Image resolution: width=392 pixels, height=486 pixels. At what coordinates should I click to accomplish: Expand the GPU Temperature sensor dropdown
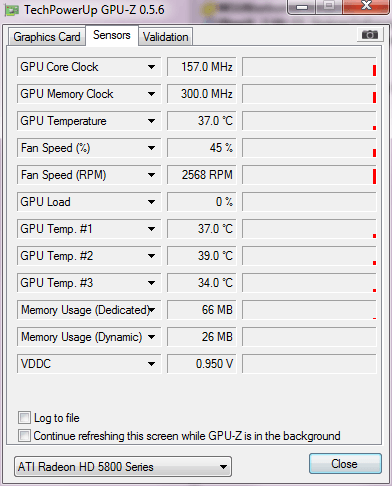151,121
